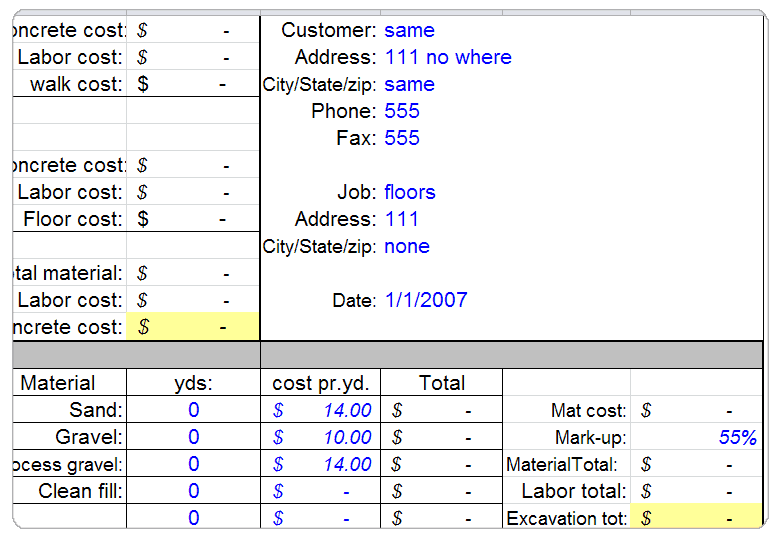
Task: Click the Job cell showing "floors"
Action: pos(410,192)
